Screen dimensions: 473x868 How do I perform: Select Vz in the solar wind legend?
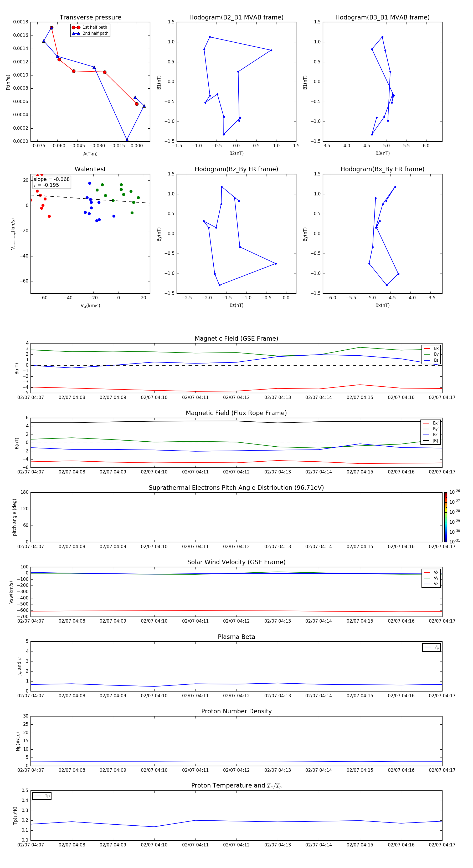[431, 584]
